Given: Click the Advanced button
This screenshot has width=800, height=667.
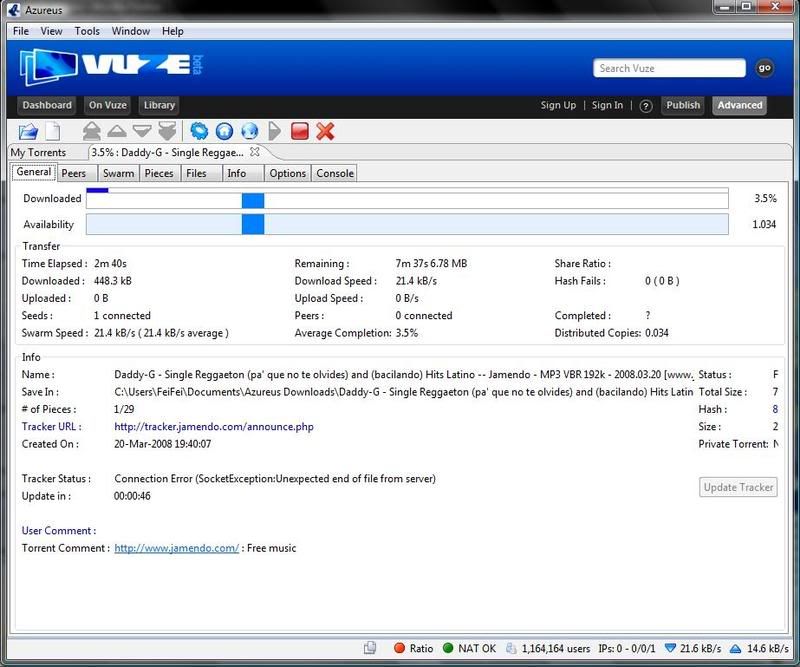Looking at the screenshot, I should tap(739, 105).
